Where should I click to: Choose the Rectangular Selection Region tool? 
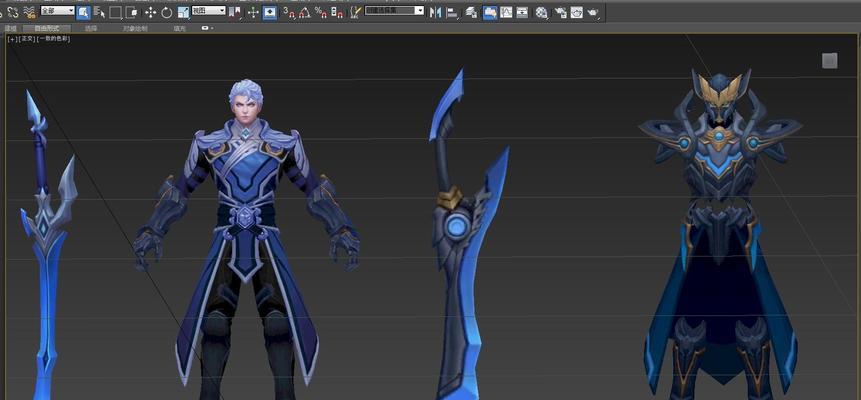[x=115, y=12]
